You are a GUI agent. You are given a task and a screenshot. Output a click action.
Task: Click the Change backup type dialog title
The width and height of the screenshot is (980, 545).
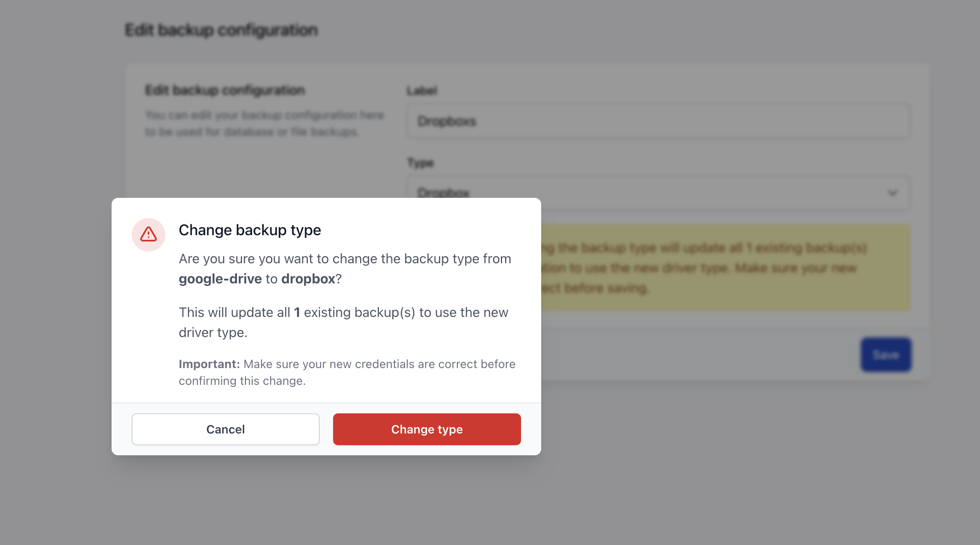point(250,230)
